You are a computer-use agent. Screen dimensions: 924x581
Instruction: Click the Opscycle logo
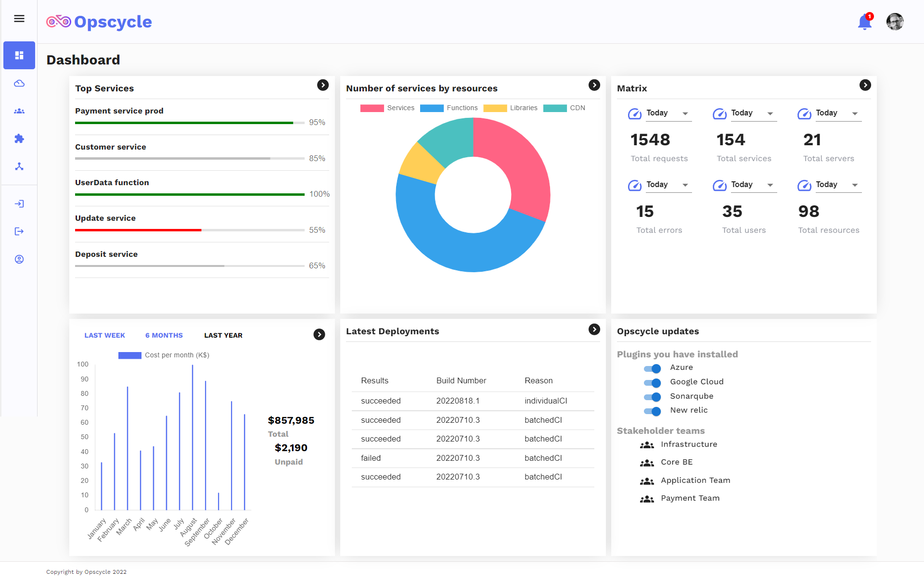tap(99, 22)
